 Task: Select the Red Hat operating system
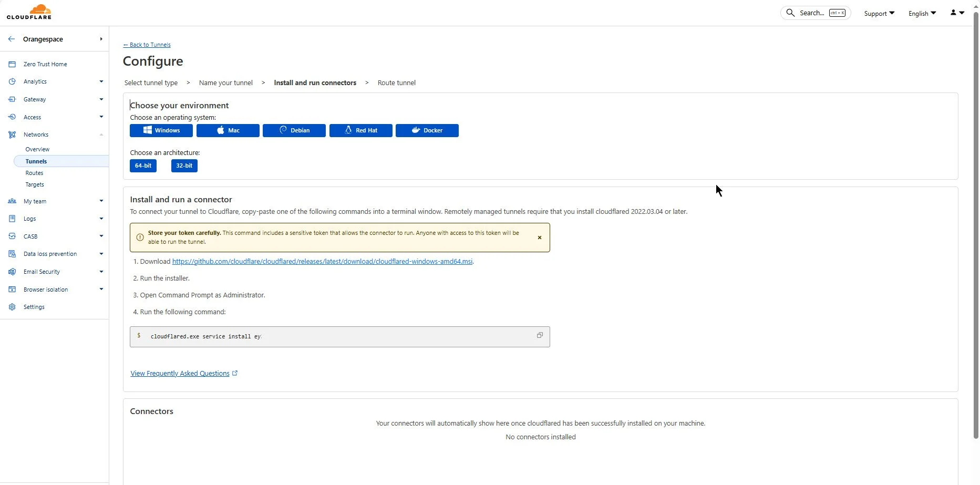pyautogui.click(x=361, y=130)
